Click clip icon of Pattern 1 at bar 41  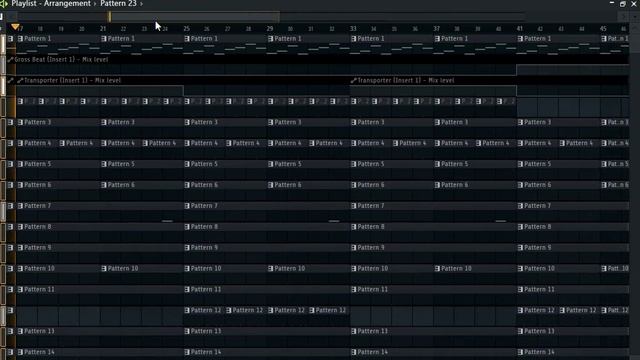pos(520,39)
